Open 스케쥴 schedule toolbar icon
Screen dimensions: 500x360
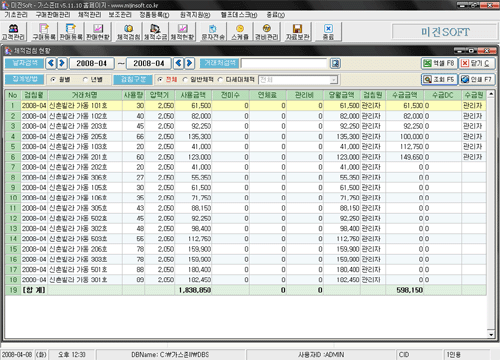[x=240, y=32]
